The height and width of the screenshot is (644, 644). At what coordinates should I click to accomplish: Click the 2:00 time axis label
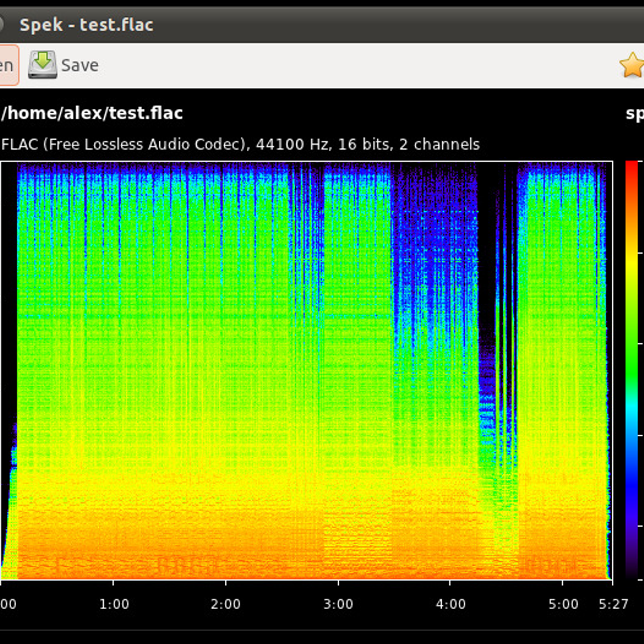(x=225, y=604)
